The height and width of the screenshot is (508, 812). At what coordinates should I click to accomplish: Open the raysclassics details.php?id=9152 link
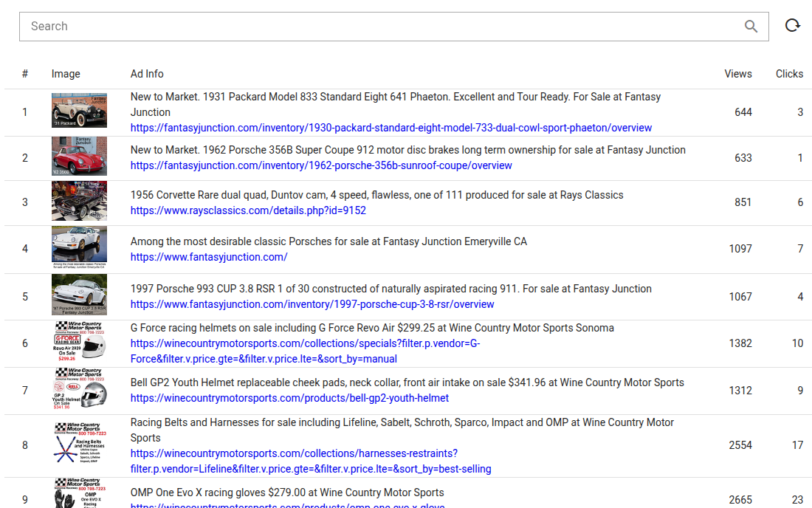(x=248, y=210)
